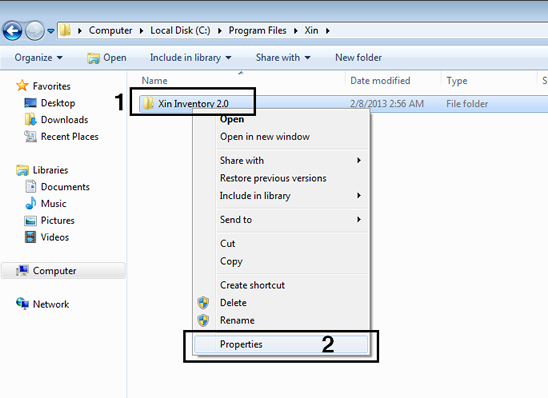This screenshot has width=548, height=398.
Task: Click the Back navigation arrow button
Action: [x=13, y=31]
